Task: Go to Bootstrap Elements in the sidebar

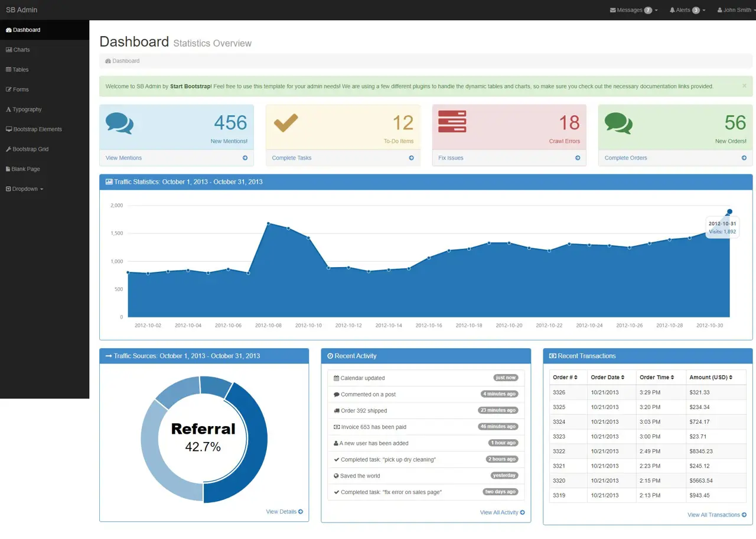Action: (37, 129)
